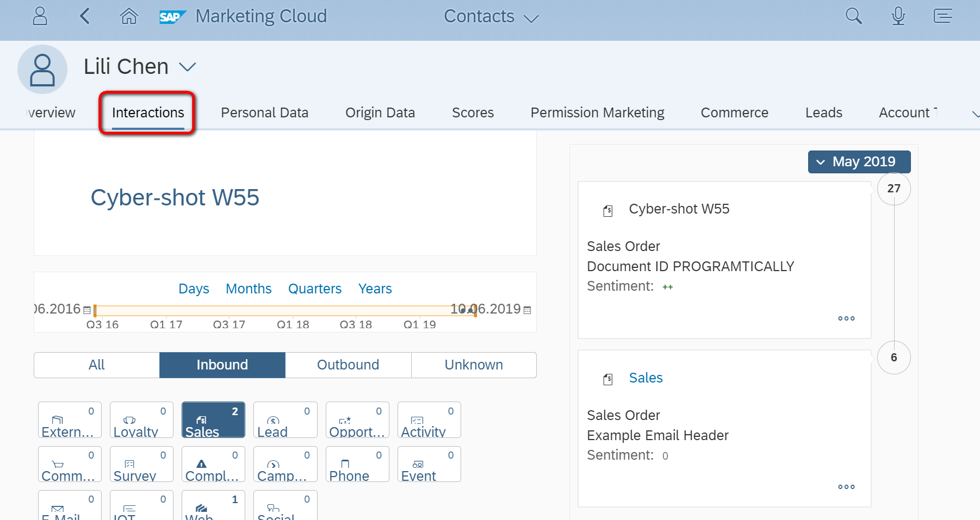Set timeline granularity to Years
The height and width of the screenshot is (520, 980).
point(375,289)
